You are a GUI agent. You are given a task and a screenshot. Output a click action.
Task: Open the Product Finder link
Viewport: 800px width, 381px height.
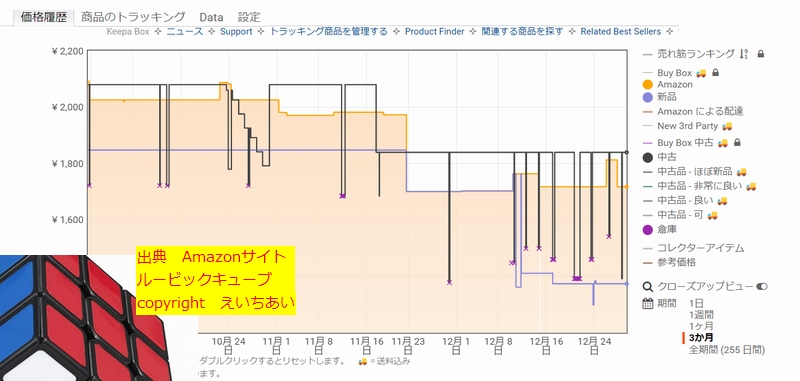coord(435,32)
